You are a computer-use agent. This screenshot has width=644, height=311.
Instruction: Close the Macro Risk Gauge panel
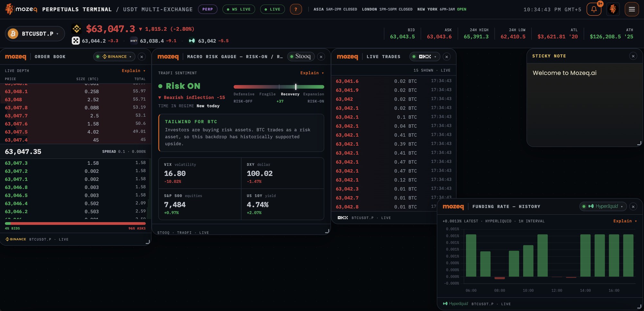(321, 57)
